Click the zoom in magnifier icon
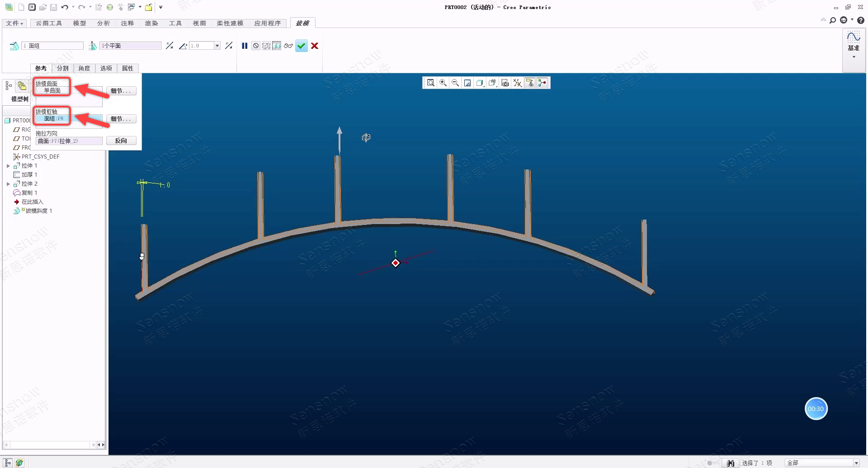 click(443, 83)
